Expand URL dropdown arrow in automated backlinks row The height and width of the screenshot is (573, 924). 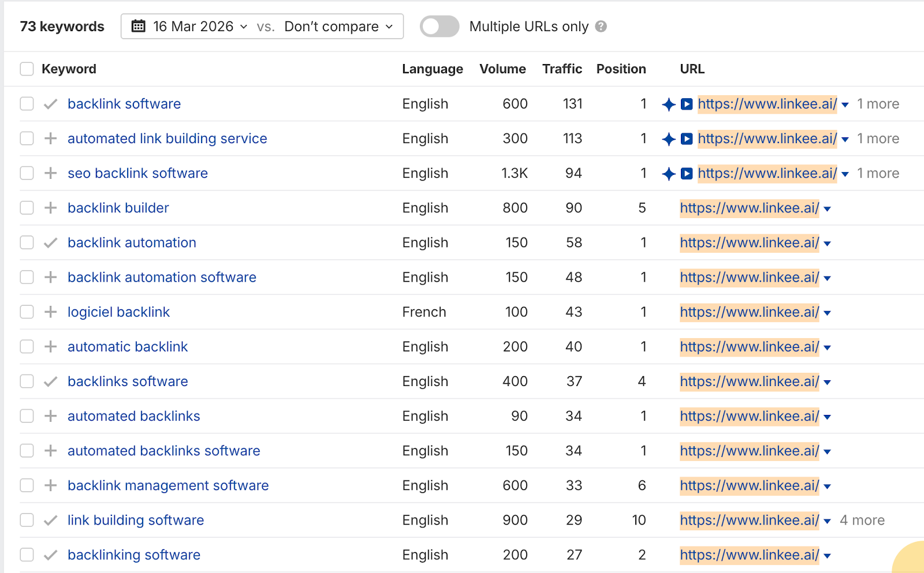point(828,417)
